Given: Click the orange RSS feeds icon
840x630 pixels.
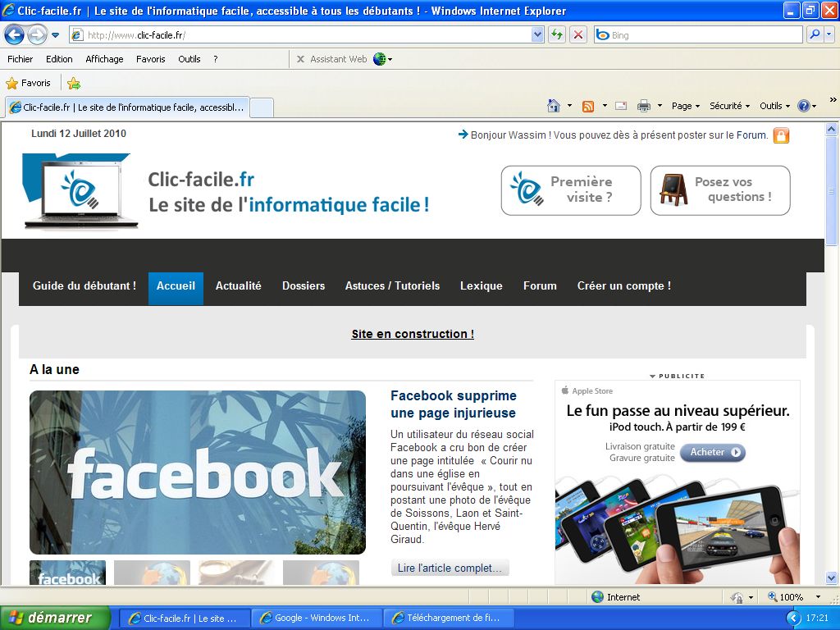Looking at the screenshot, I should pyautogui.click(x=588, y=106).
